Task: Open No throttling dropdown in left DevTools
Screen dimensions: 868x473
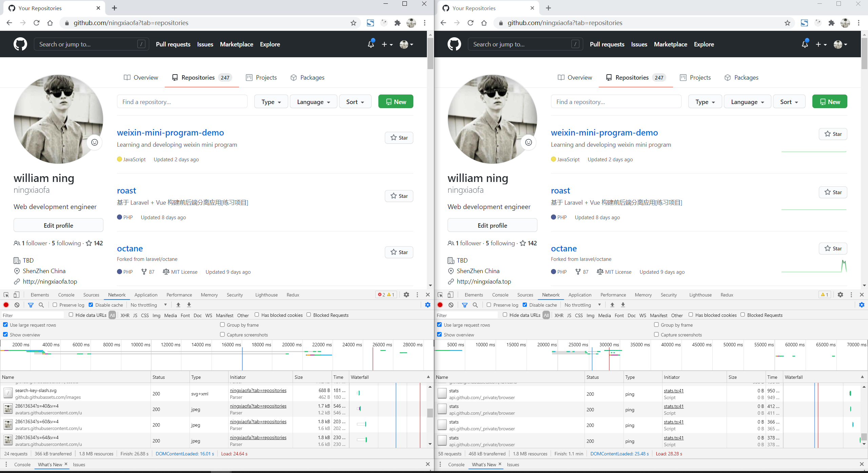Action: point(149,305)
